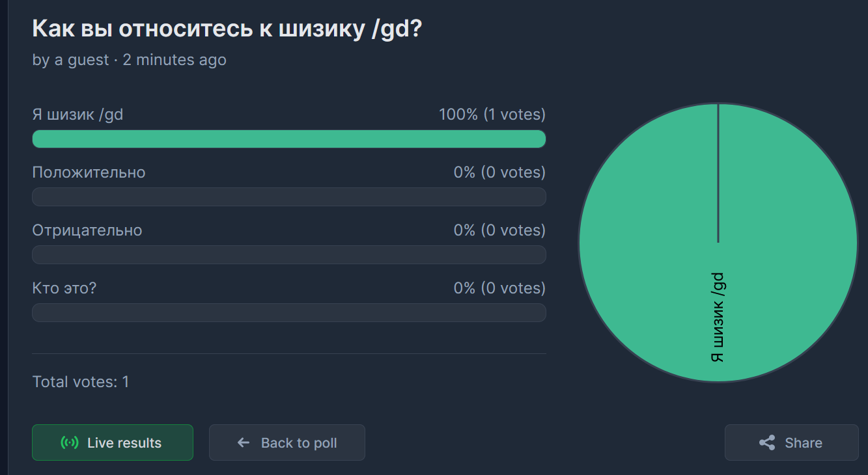Go back to the poll

(287, 442)
